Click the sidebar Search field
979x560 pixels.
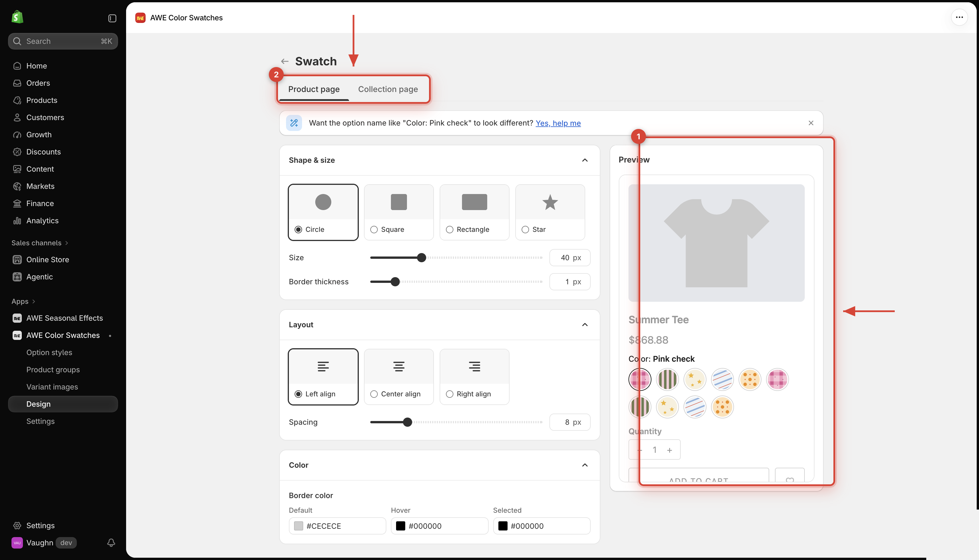click(x=63, y=41)
